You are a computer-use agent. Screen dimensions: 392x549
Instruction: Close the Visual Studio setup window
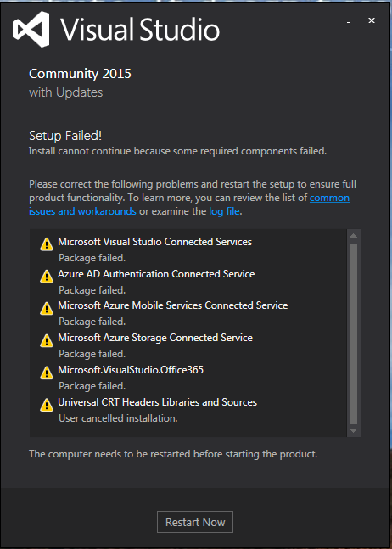click(372, 20)
